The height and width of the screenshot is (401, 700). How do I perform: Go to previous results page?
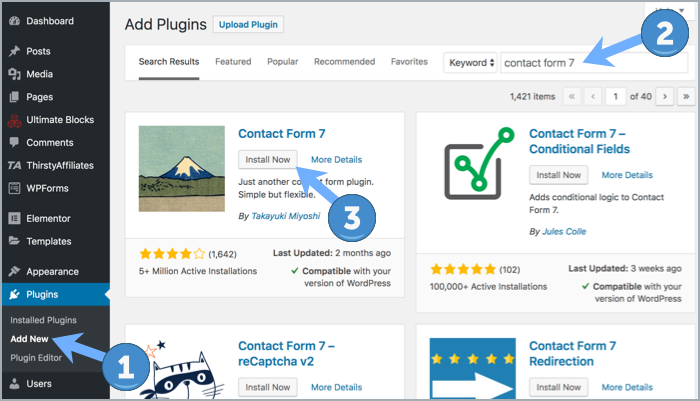pyautogui.click(x=593, y=96)
